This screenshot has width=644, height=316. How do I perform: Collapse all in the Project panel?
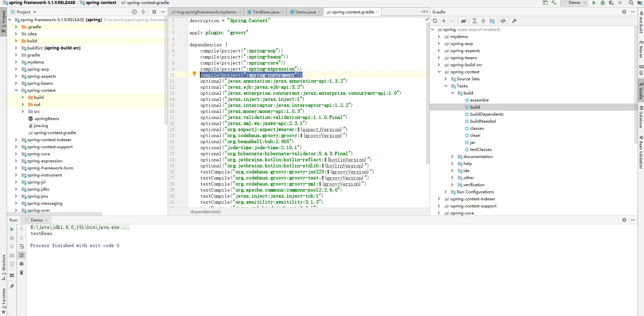point(143,12)
